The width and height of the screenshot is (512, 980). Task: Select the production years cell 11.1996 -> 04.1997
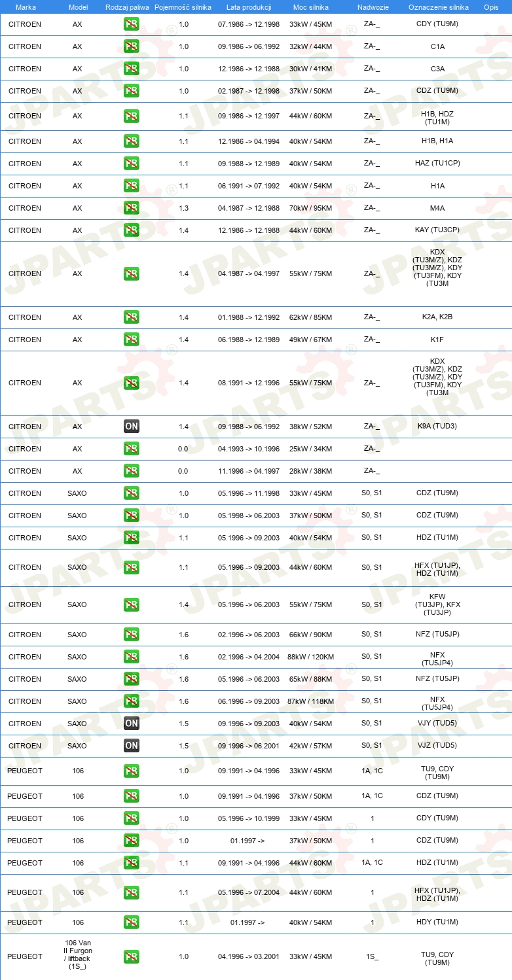point(249,471)
